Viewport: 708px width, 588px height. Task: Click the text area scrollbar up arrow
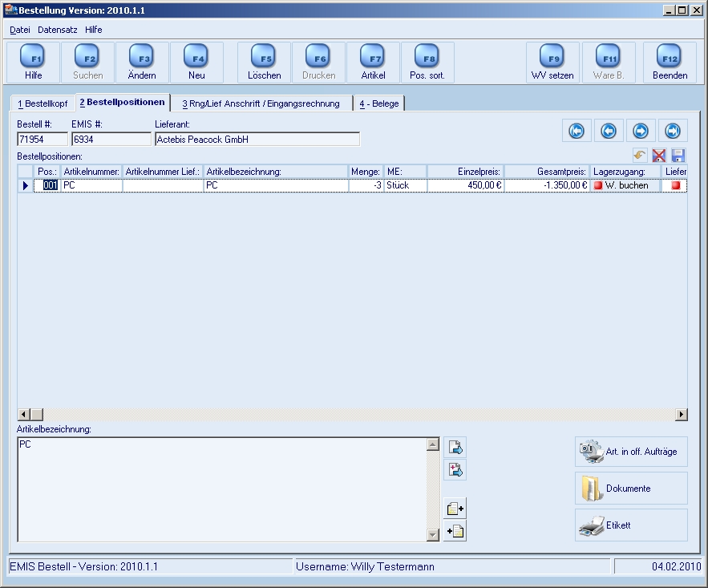coord(432,444)
